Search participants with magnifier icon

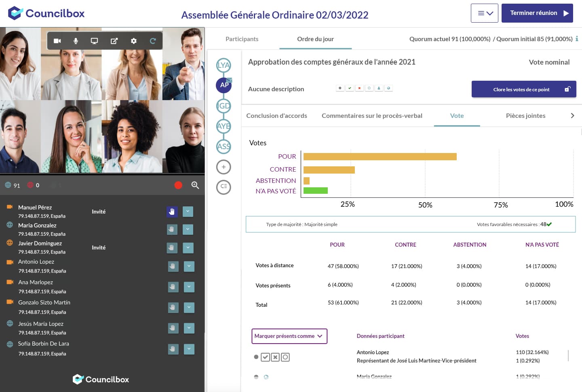click(x=195, y=185)
